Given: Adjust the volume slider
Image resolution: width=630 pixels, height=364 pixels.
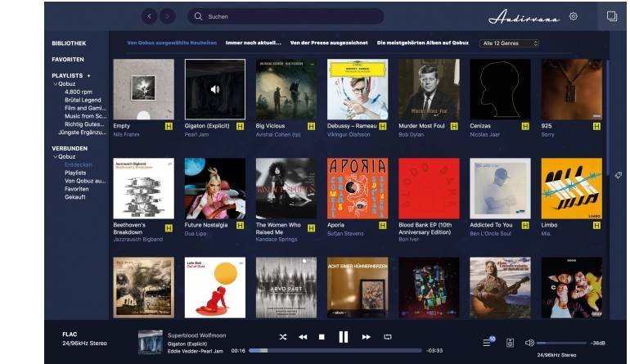Looking at the screenshot, I should (x=561, y=343).
